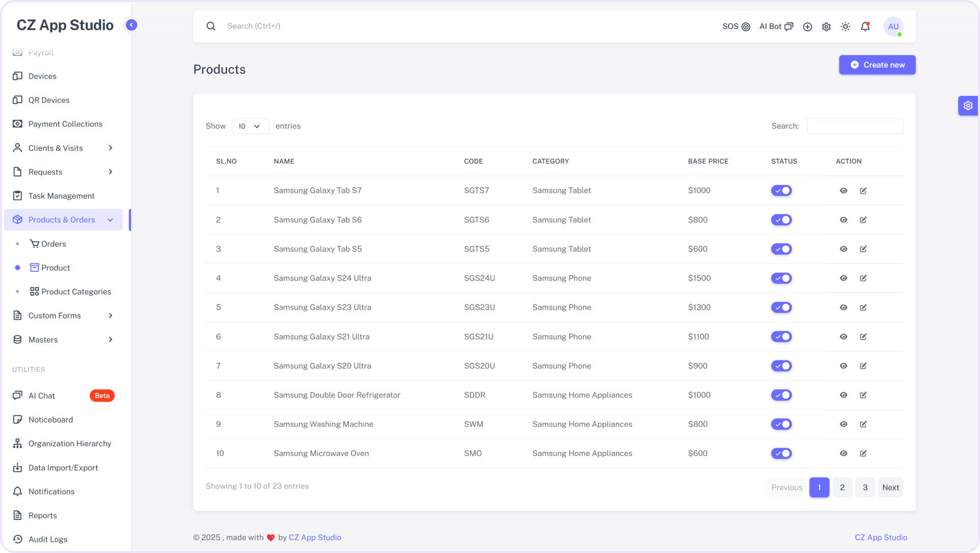This screenshot has height=553, width=980.
Task: Turn off Samsung Microwave Oven status switch
Action: point(781,453)
